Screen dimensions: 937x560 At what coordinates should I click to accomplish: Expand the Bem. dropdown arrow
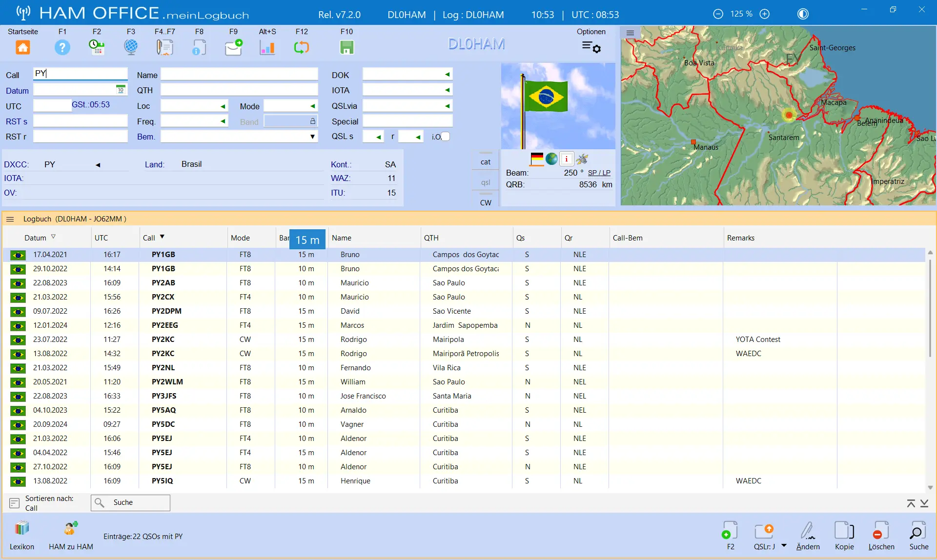[x=312, y=137]
